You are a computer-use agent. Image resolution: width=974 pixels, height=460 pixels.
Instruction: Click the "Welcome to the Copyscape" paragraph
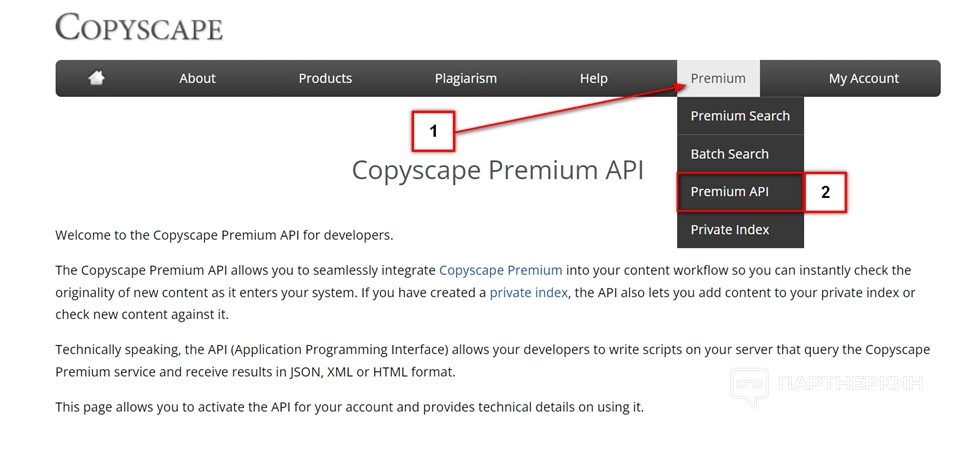(x=224, y=236)
